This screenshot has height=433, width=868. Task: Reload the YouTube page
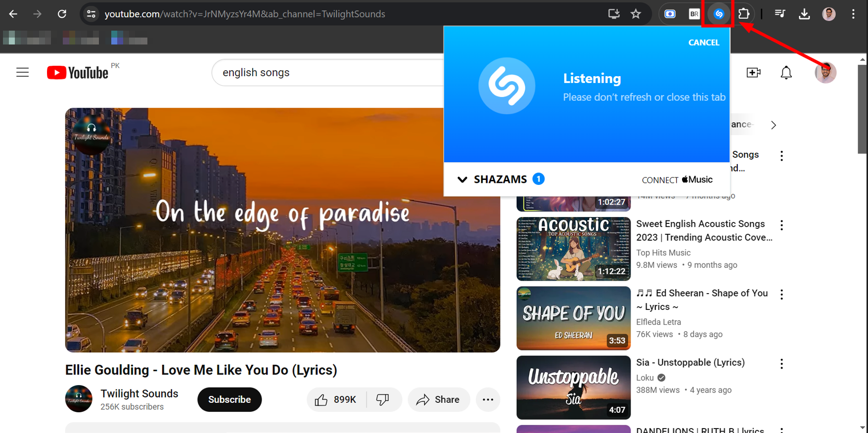pos(62,14)
